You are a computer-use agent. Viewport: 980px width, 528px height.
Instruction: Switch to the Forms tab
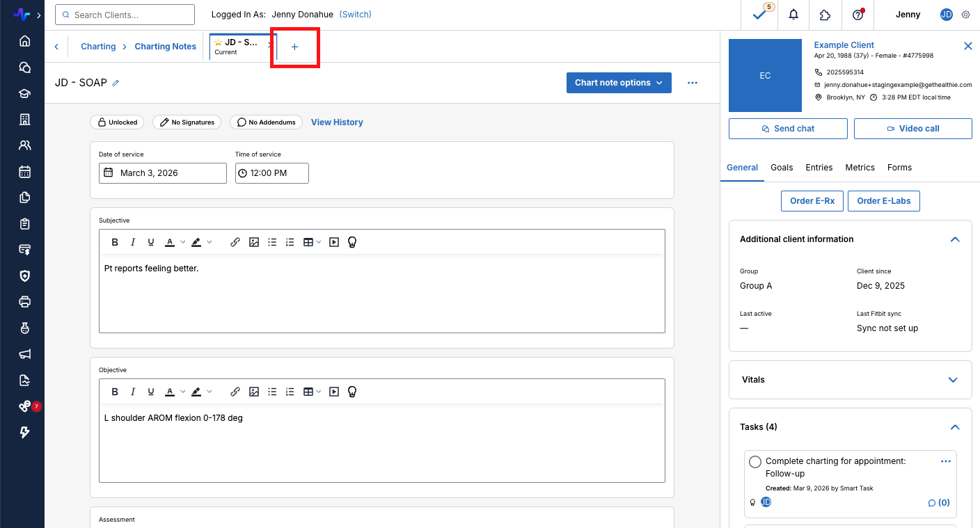click(899, 168)
